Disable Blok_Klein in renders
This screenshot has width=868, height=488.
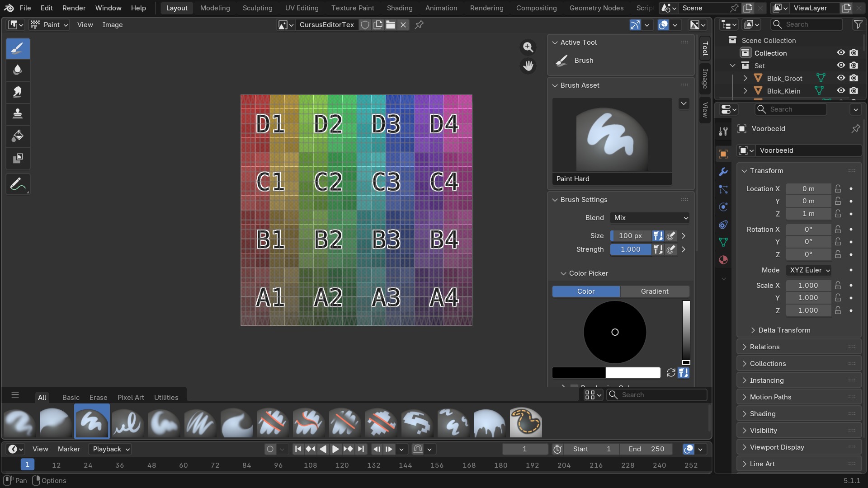click(x=854, y=91)
